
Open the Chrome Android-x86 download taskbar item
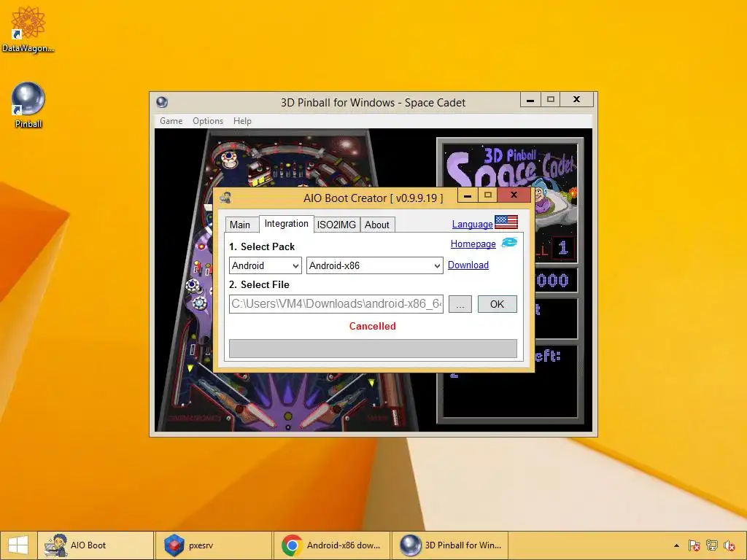pos(332,545)
